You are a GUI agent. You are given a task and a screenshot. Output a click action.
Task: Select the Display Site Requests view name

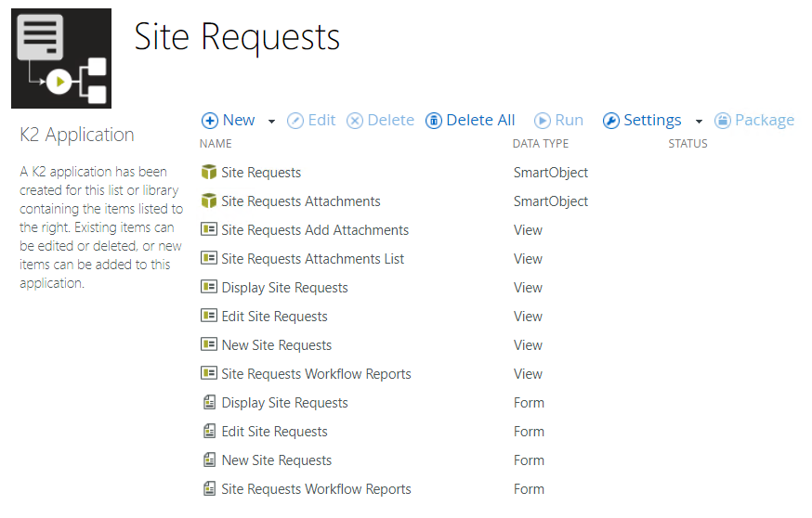(285, 288)
